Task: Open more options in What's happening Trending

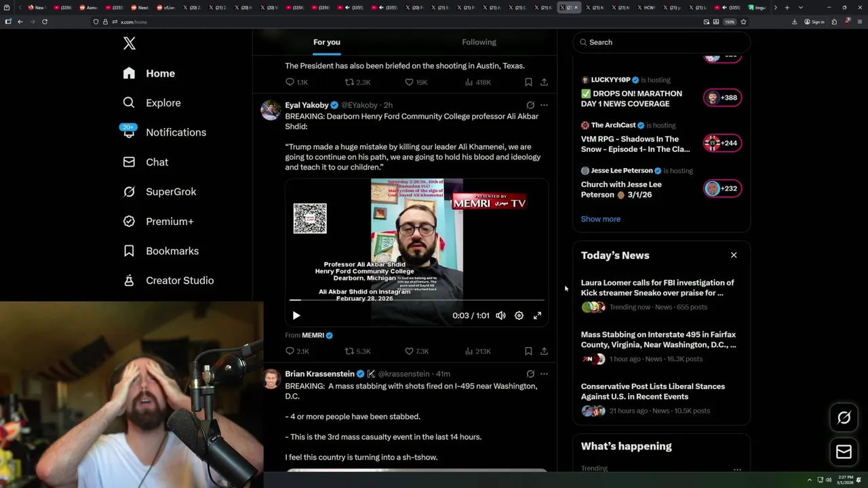Action: pos(737,469)
